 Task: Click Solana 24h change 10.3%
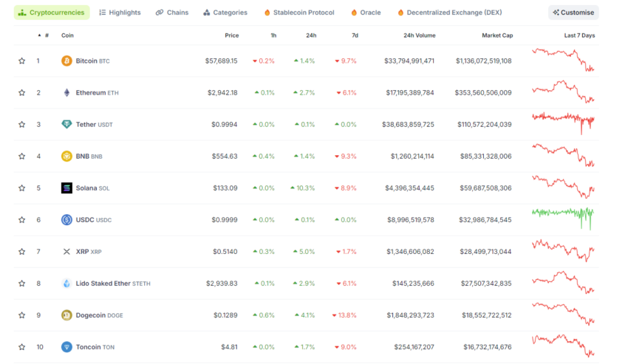coord(303,188)
